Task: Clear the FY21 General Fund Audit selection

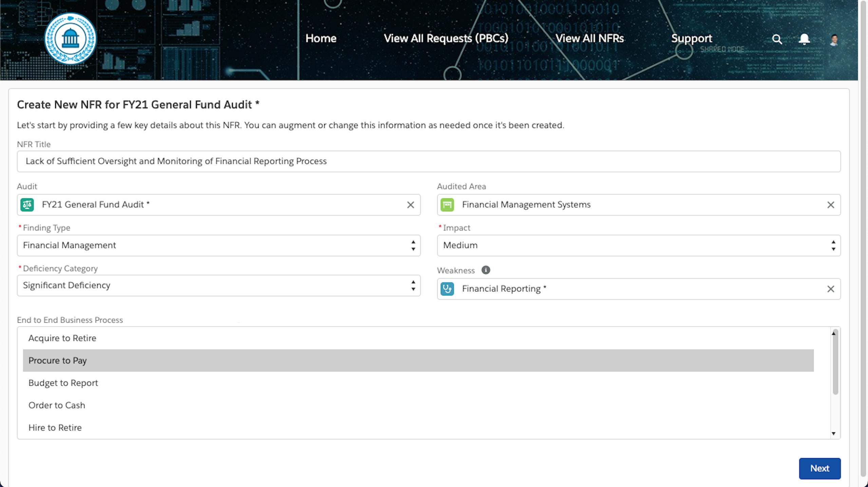Action: pyautogui.click(x=410, y=205)
